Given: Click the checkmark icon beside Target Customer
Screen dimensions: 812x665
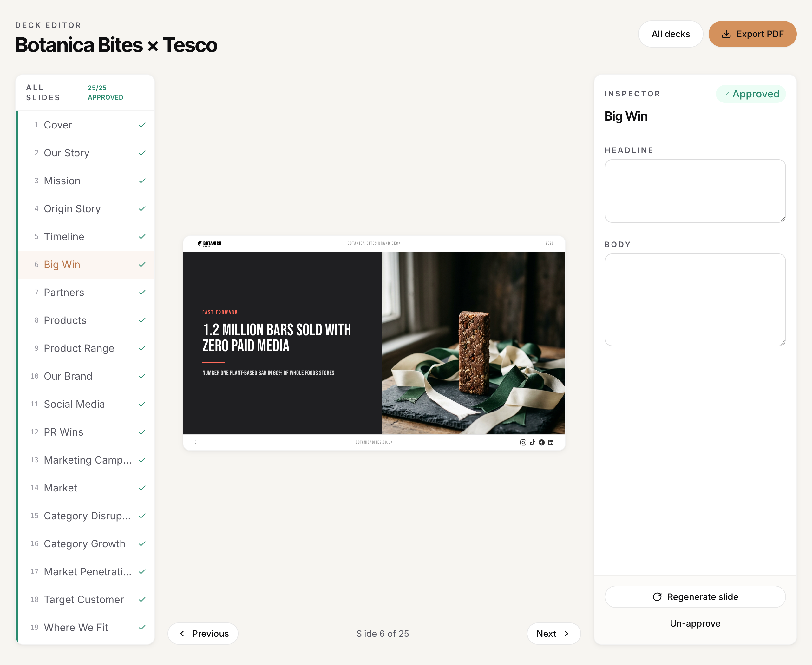Looking at the screenshot, I should click(142, 600).
